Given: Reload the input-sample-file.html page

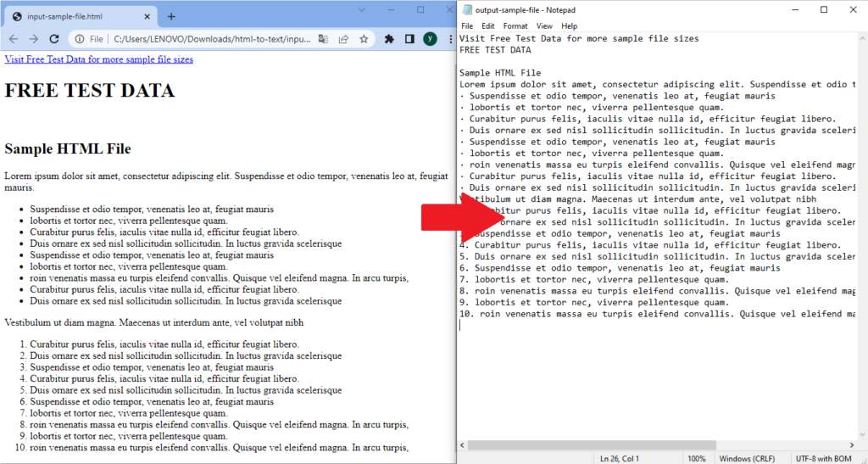Looking at the screenshot, I should [54, 39].
